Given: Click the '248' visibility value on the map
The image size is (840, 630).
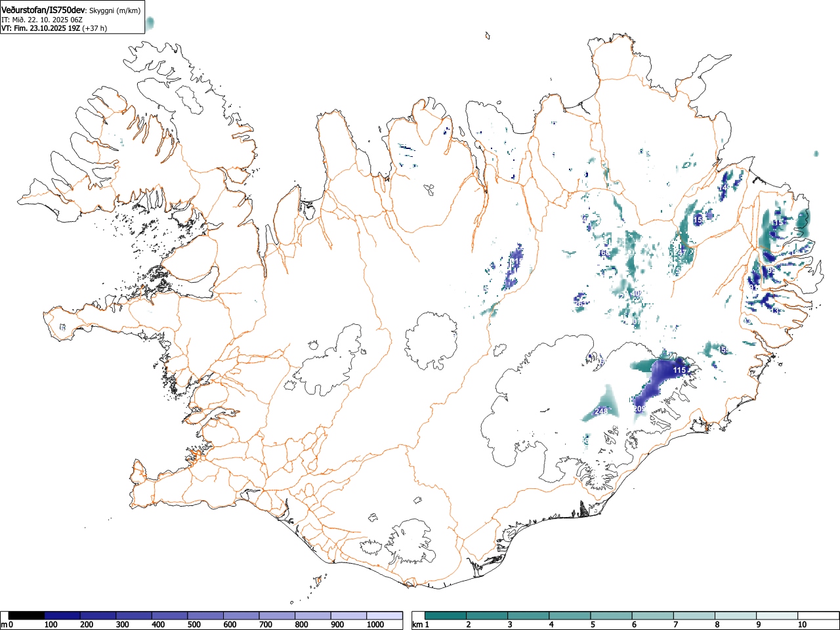Looking at the screenshot, I should click(600, 411).
